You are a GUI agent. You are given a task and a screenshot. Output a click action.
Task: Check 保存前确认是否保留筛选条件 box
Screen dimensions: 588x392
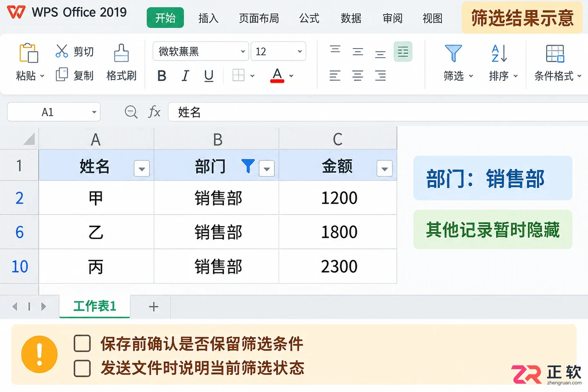tap(82, 343)
